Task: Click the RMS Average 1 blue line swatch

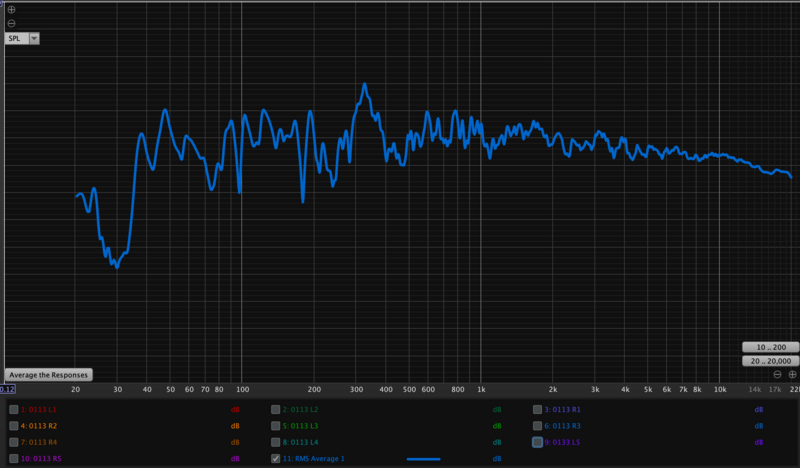Action: [423, 459]
